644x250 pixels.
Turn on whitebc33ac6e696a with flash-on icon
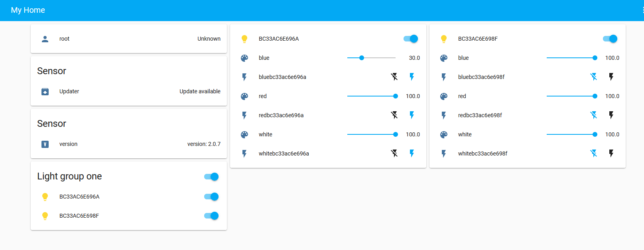[412, 153]
